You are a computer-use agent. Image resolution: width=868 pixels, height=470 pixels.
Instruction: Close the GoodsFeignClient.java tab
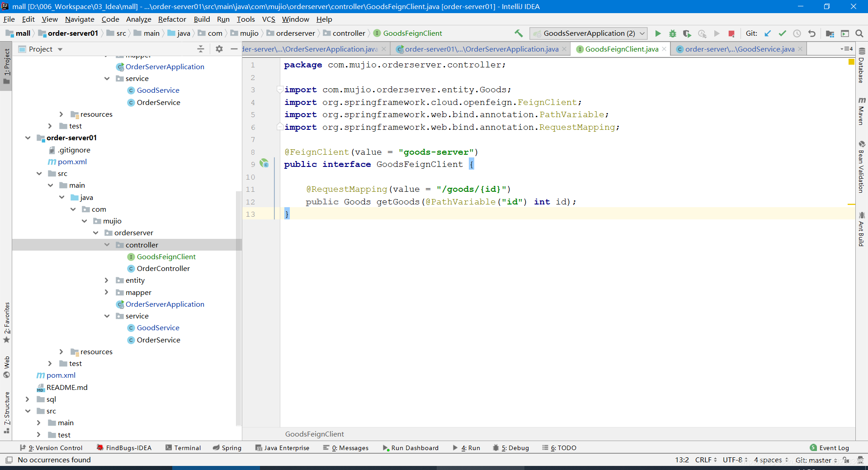664,49
